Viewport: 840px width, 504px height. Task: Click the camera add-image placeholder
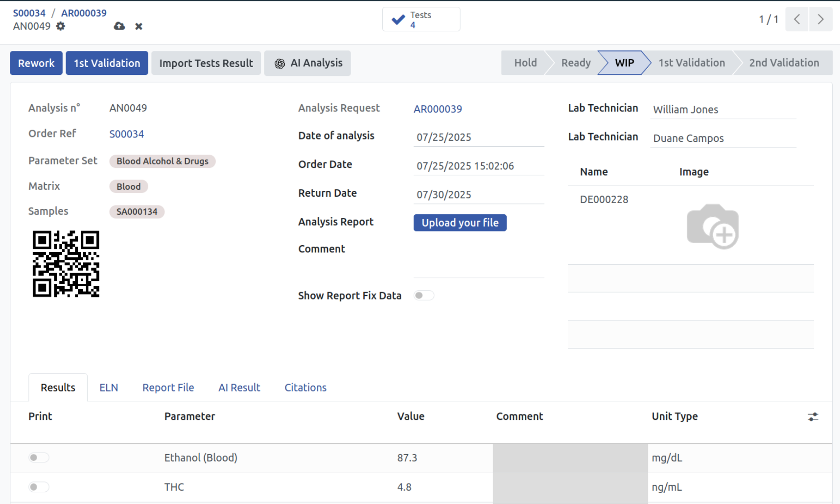(713, 226)
